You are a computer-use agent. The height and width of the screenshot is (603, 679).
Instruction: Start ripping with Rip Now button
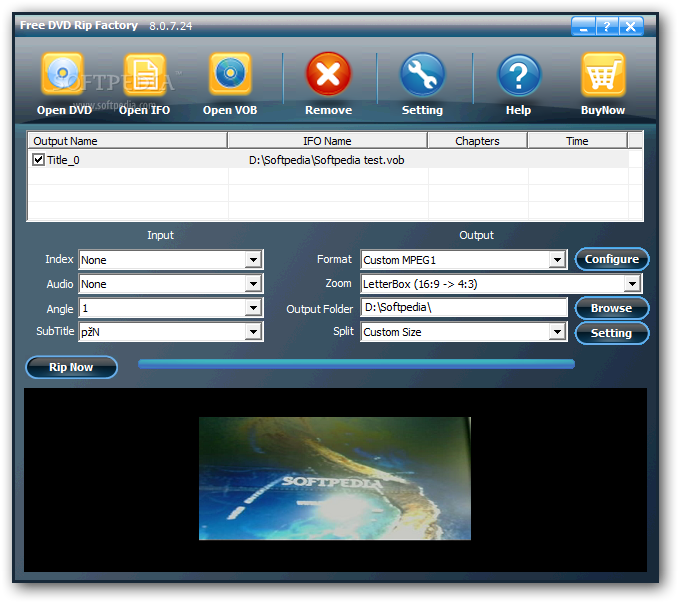(x=71, y=367)
